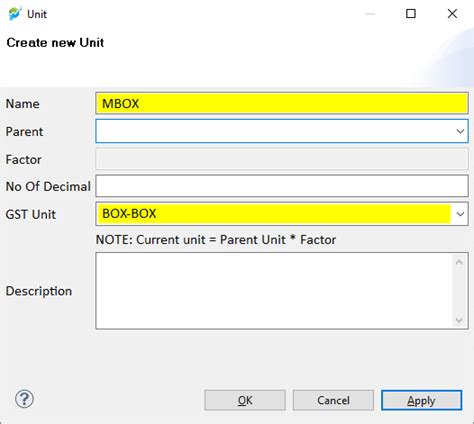
Task: Minimize the Unit dialog window
Action: [370, 14]
